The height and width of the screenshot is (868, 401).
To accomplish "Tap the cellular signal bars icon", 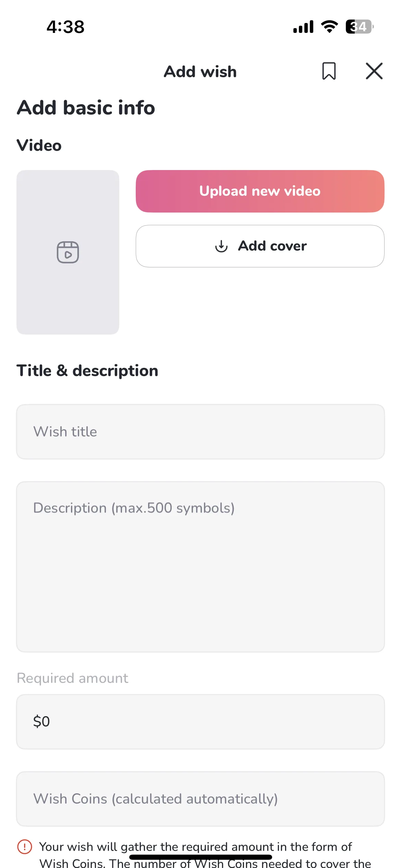I will pos(303,27).
